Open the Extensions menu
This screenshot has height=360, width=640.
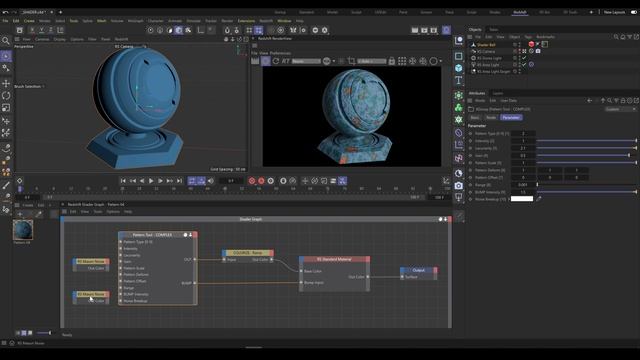coord(246,21)
